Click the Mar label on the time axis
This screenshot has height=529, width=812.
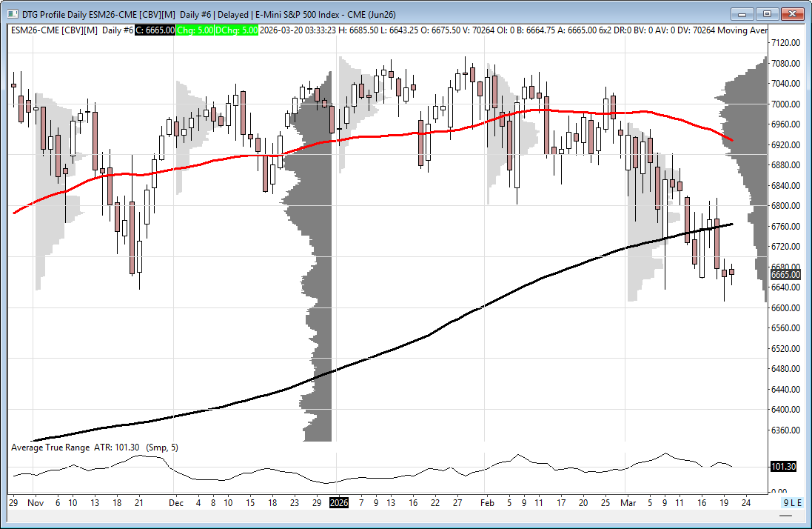click(628, 502)
